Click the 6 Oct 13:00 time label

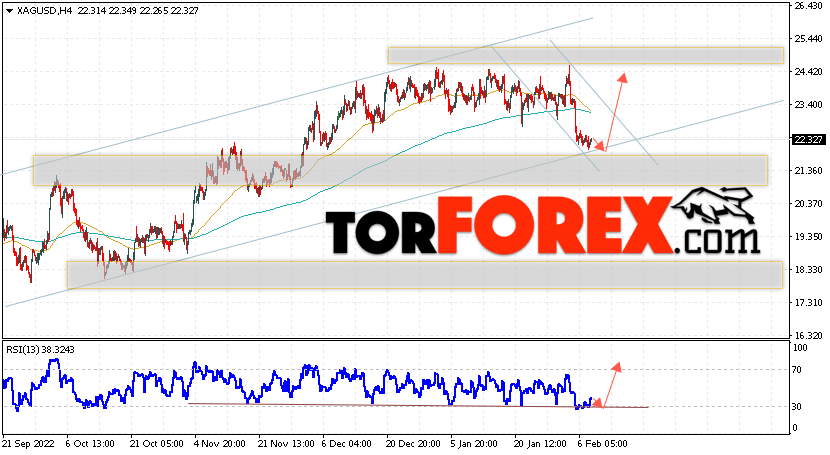tap(91, 443)
